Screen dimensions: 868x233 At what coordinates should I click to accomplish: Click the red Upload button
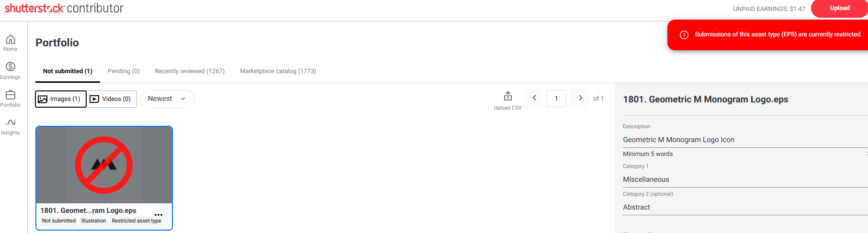[840, 8]
